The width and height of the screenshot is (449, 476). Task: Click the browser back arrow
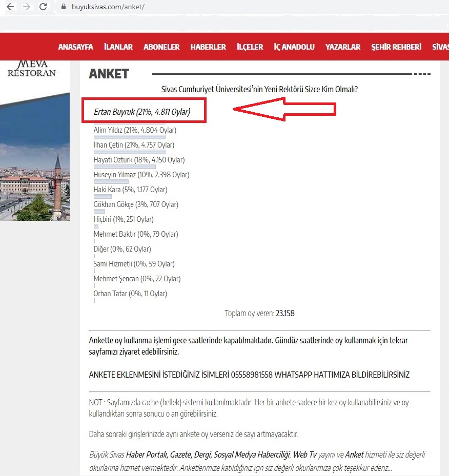pyautogui.click(x=10, y=7)
